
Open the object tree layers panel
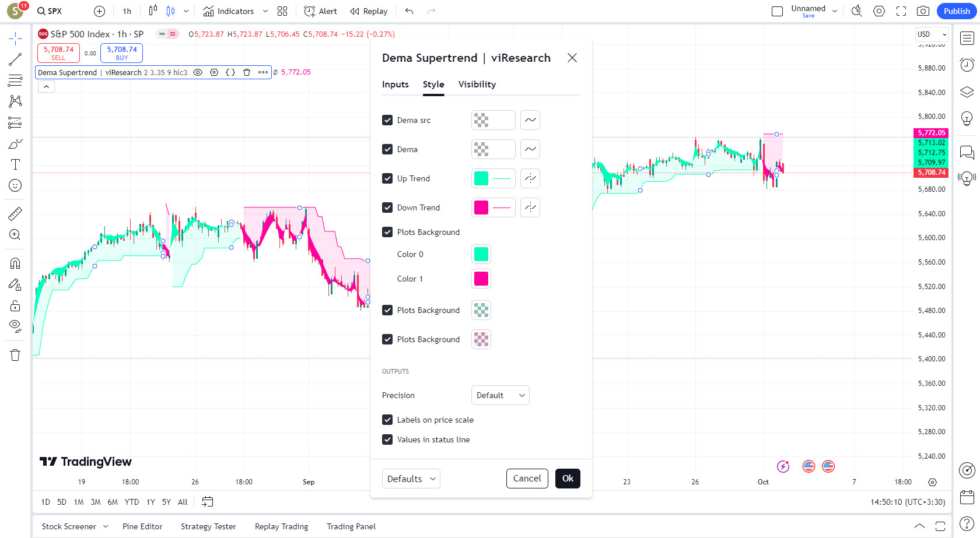967,92
